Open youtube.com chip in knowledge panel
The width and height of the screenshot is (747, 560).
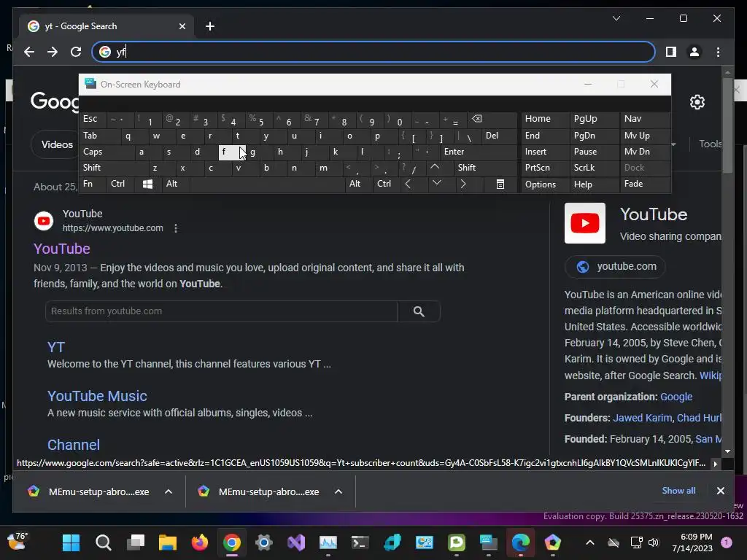click(x=615, y=267)
